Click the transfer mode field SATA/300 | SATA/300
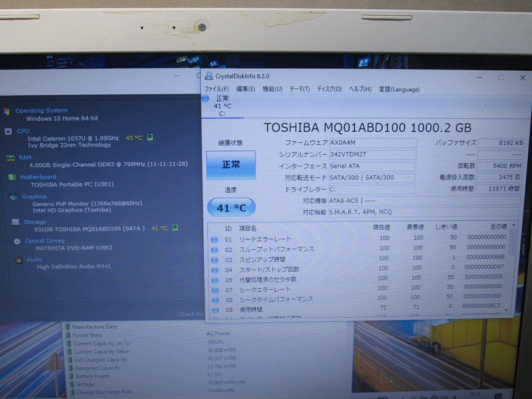Screen dimensions: 532x399 click(372, 178)
